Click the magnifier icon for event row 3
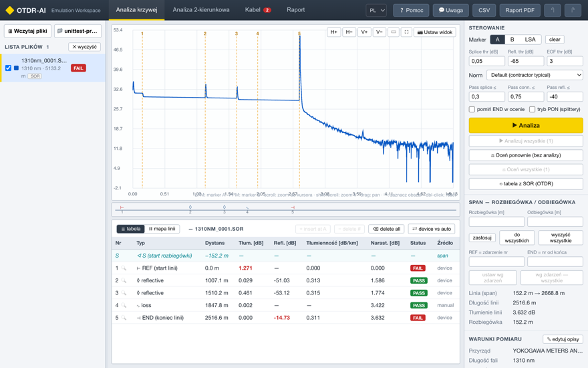 [124, 293]
